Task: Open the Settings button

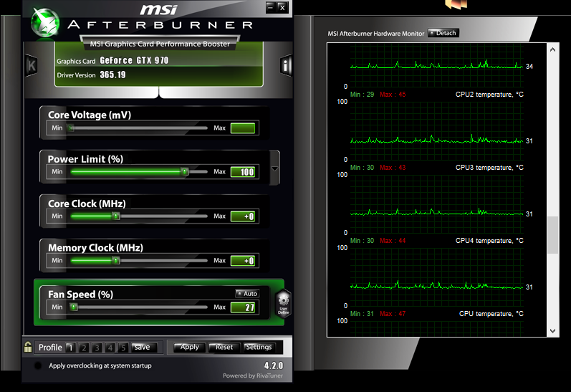Action: point(259,347)
